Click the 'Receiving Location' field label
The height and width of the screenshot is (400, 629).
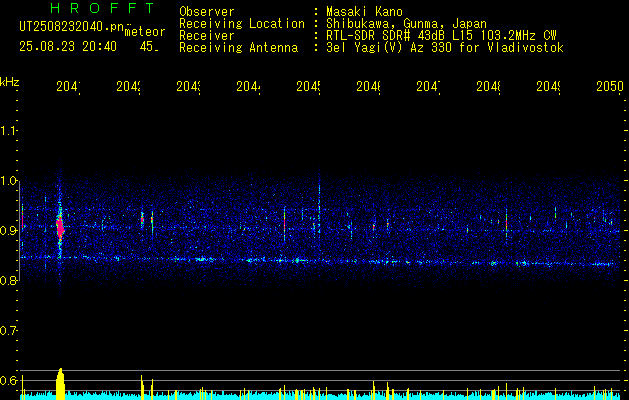point(242,24)
